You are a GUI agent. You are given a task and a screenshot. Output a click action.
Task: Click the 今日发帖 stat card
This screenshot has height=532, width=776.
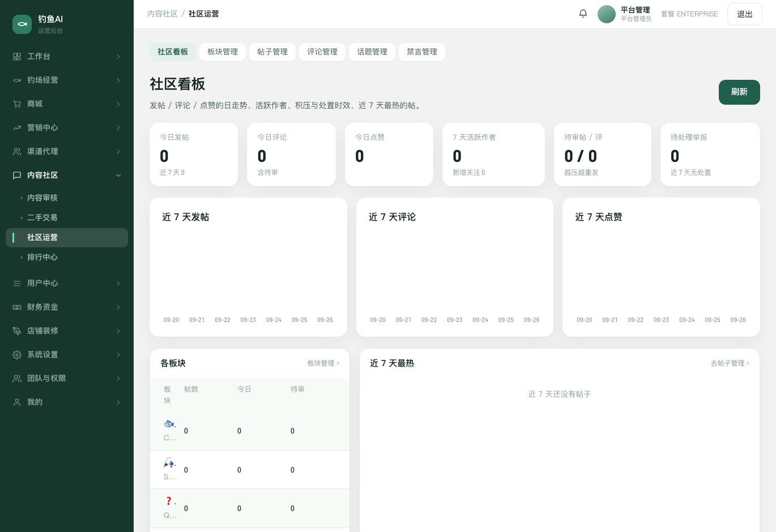tap(194, 155)
